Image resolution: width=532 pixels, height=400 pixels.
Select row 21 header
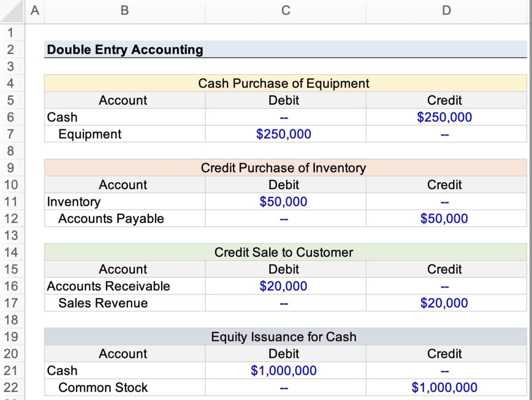click(11, 371)
